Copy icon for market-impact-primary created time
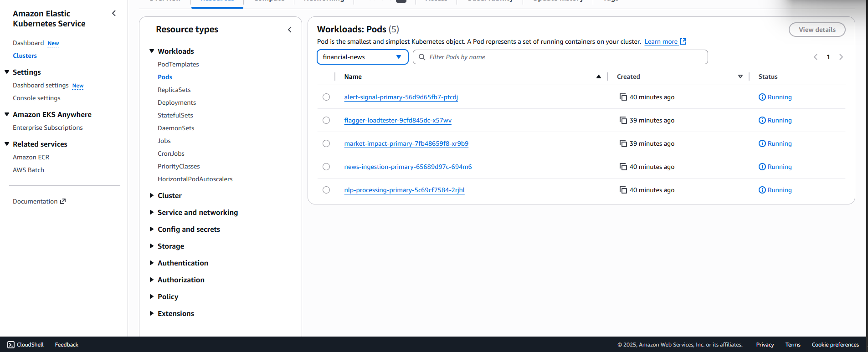Viewport: 868px width, 352px height. pyautogui.click(x=623, y=143)
